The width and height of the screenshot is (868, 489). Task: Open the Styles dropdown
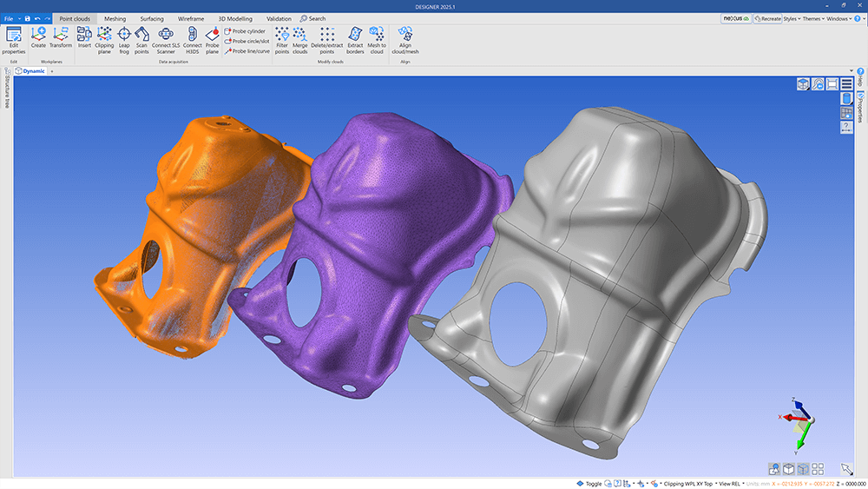pyautogui.click(x=792, y=19)
